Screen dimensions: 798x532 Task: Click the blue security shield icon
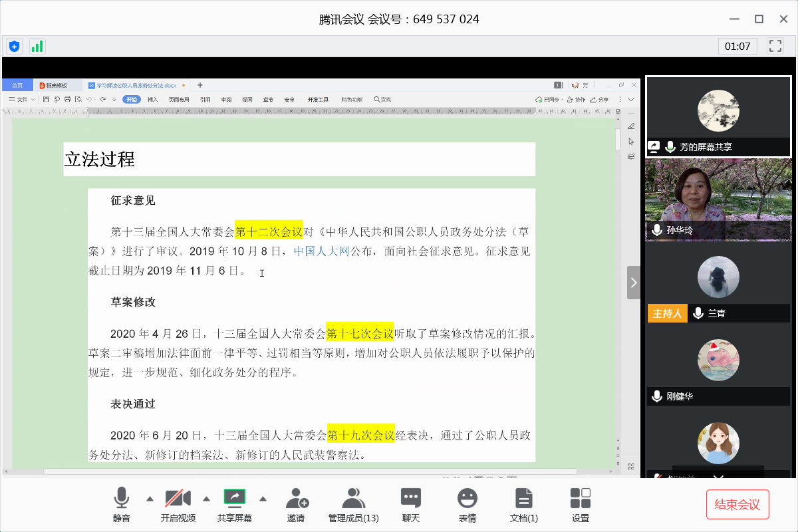(14, 46)
